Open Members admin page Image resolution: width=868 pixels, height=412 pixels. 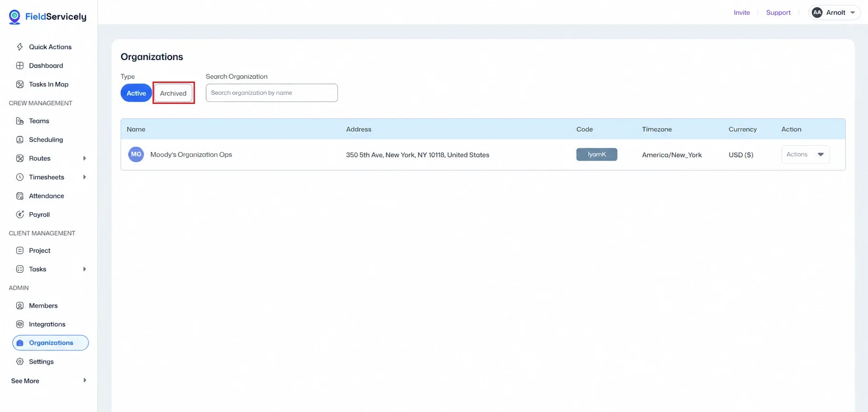pyautogui.click(x=43, y=305)
